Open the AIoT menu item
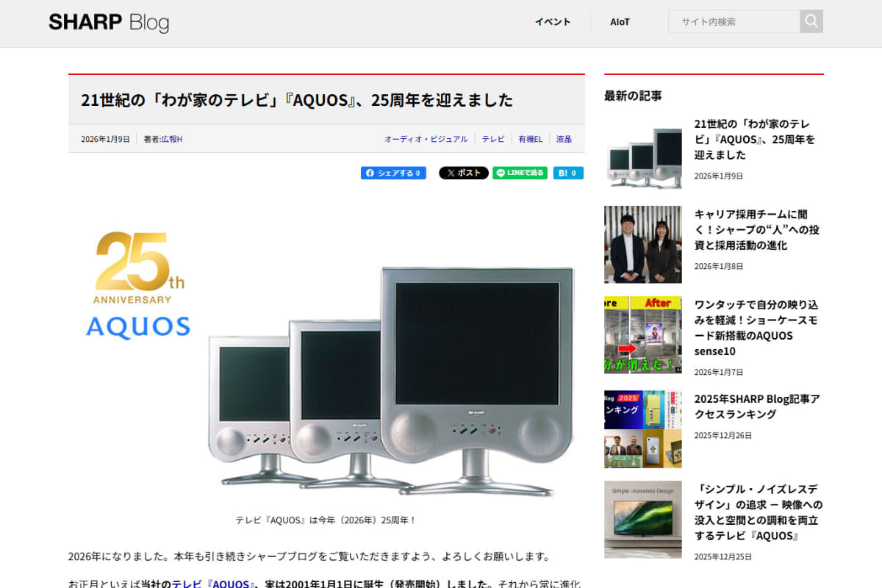Image resolution: width=882 pixels, height=588 pixels. click(620, 22)
